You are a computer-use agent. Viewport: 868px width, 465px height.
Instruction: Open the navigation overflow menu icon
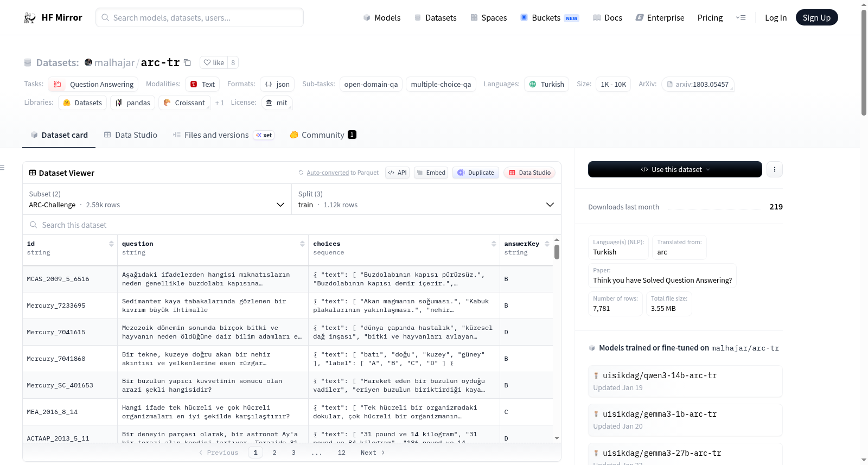(741, 18)
